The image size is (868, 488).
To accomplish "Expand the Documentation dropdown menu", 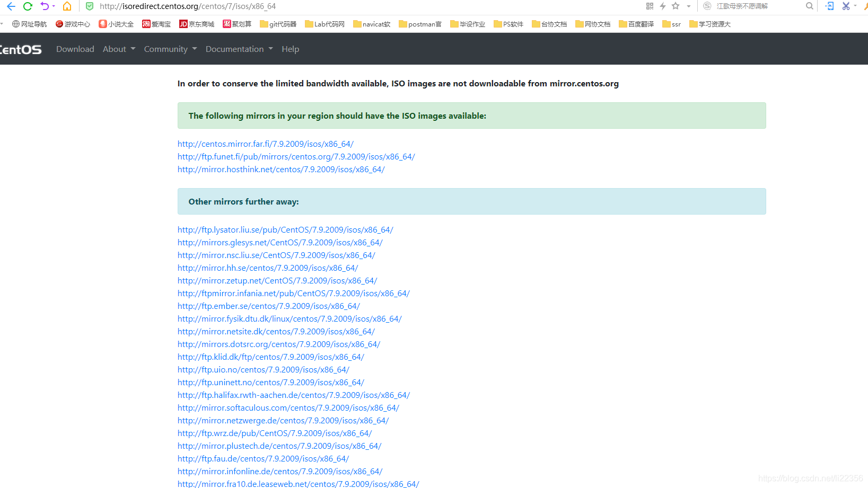I will click(239, 49).
